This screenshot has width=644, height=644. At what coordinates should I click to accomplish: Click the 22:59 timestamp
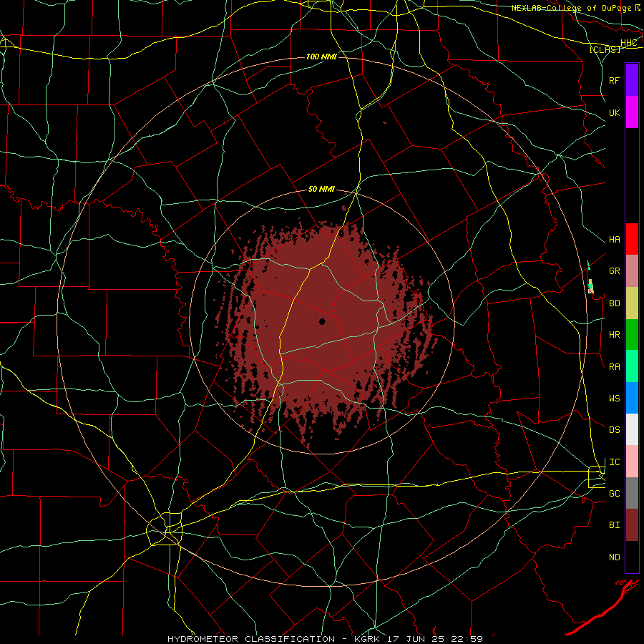(466, 639)
